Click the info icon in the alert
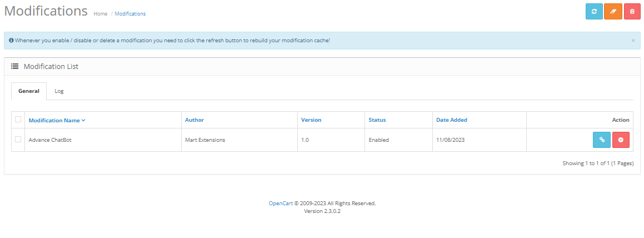This screenshot has height=238, width=644. pos(11,41)
